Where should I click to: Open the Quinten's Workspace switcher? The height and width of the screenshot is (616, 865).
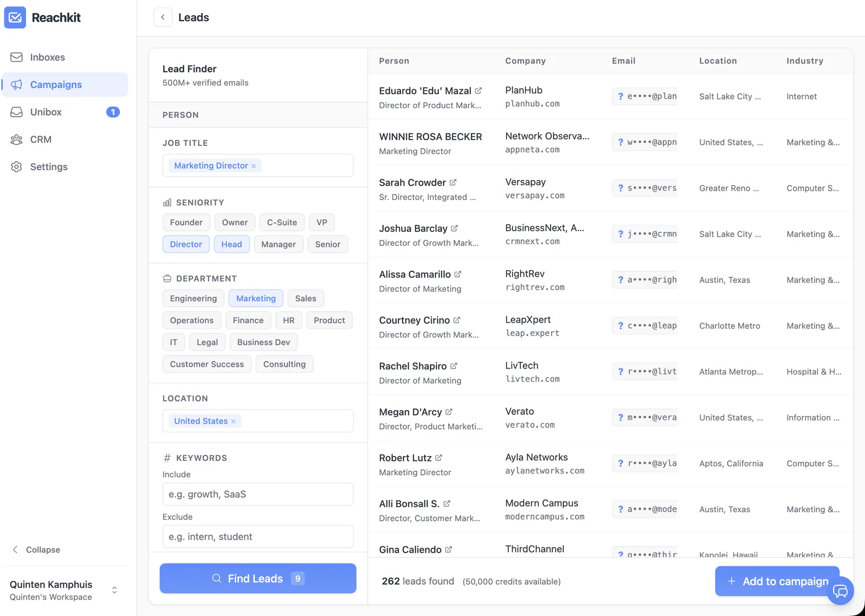click(x=64, y=590)
